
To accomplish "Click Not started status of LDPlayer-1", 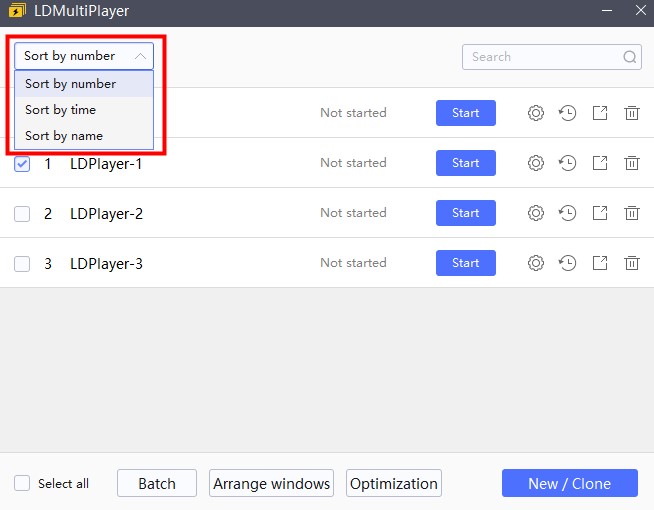I will tap(353, 163).
